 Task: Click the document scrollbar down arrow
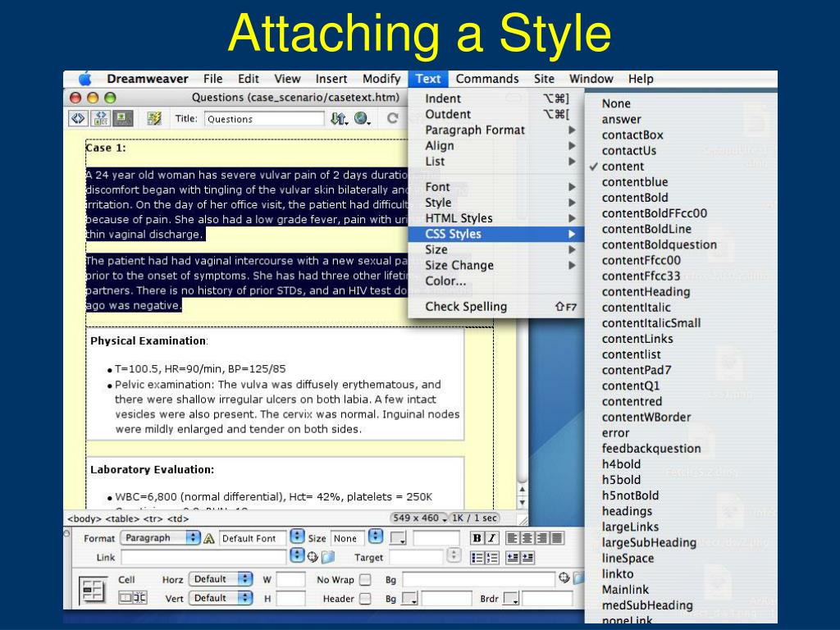coord(522,503)
